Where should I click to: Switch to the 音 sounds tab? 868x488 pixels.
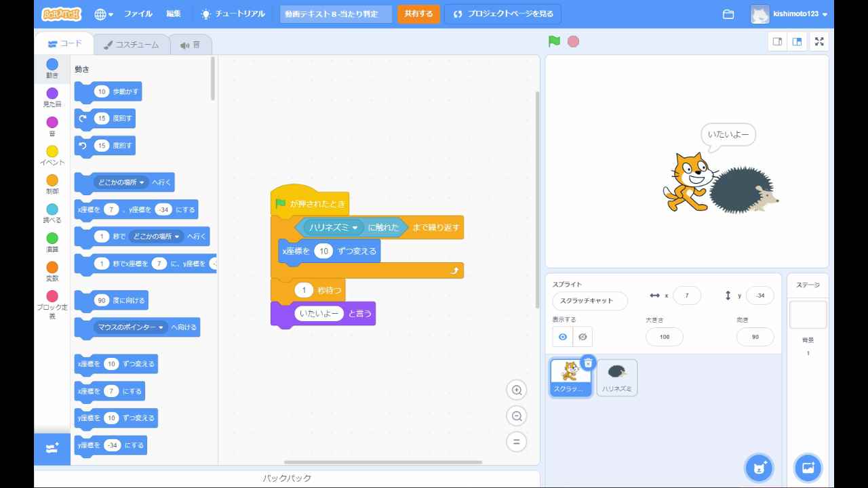(190, 45)
